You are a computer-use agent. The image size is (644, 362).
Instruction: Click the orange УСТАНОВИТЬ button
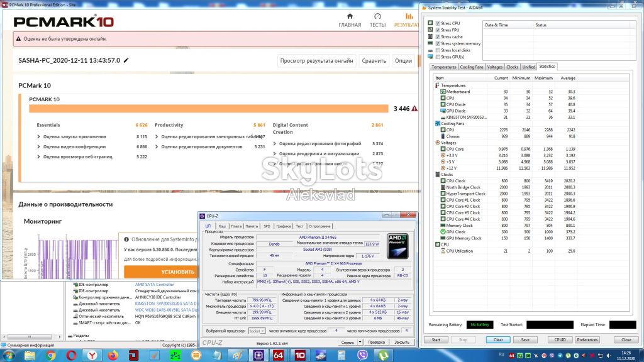click(160, 271)
